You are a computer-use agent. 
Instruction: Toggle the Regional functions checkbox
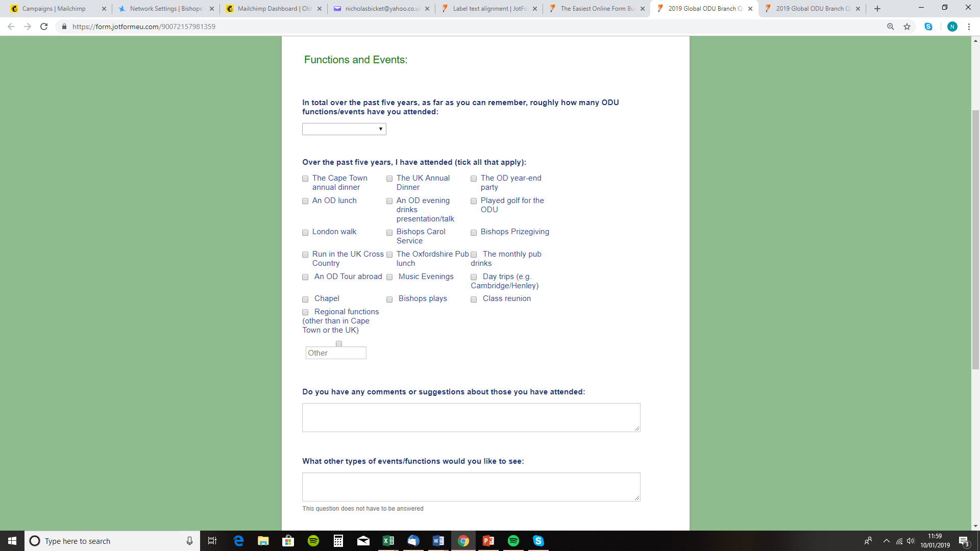(305, 312)
